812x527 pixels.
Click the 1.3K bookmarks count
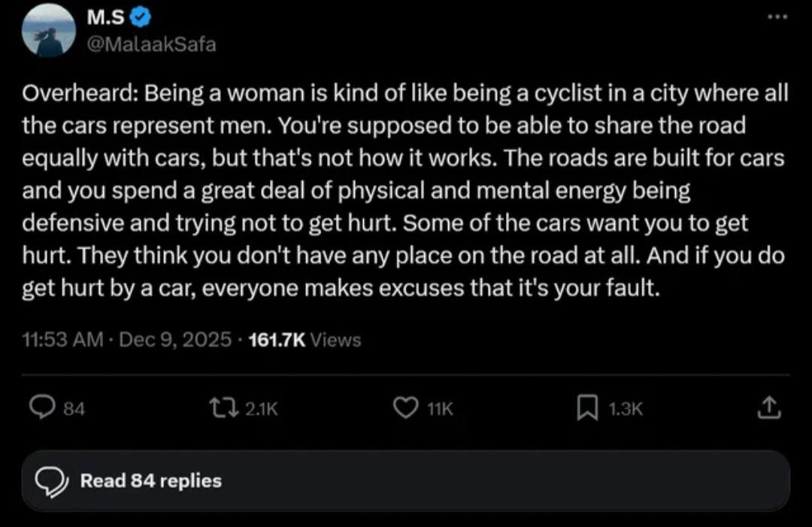pos(626,408)
